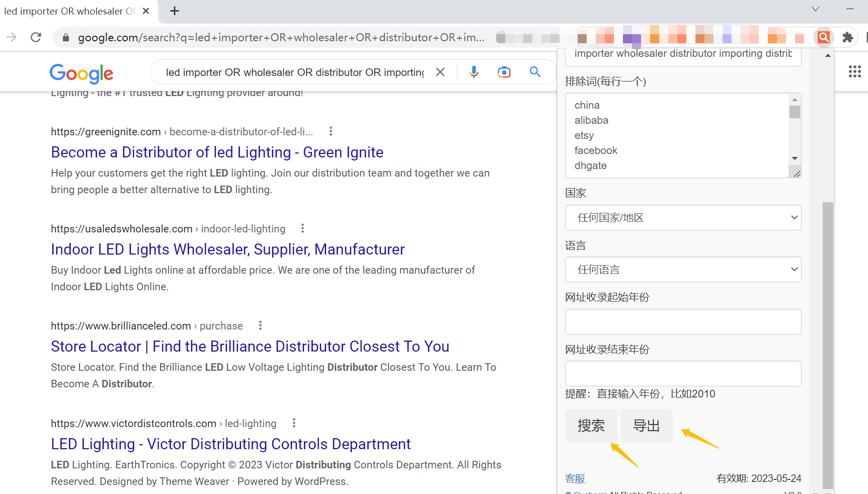Screen dimensions: 868x494
Task: Click the word 'etsy' in exclusion list
Action: 584,135
